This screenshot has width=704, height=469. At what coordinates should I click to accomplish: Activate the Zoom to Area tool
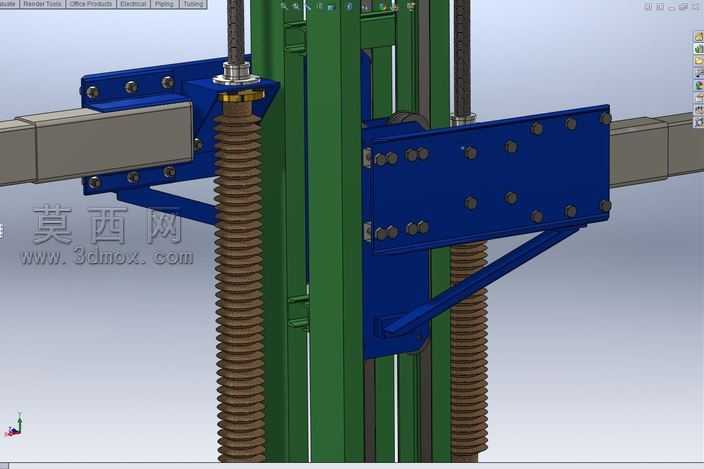click(x=296, y=6)
